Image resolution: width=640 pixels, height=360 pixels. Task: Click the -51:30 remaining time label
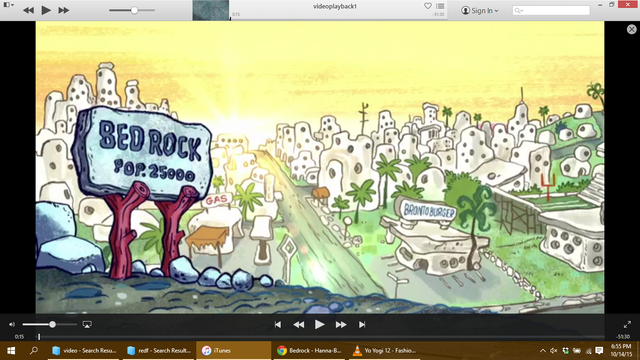(x=623, y=337)
